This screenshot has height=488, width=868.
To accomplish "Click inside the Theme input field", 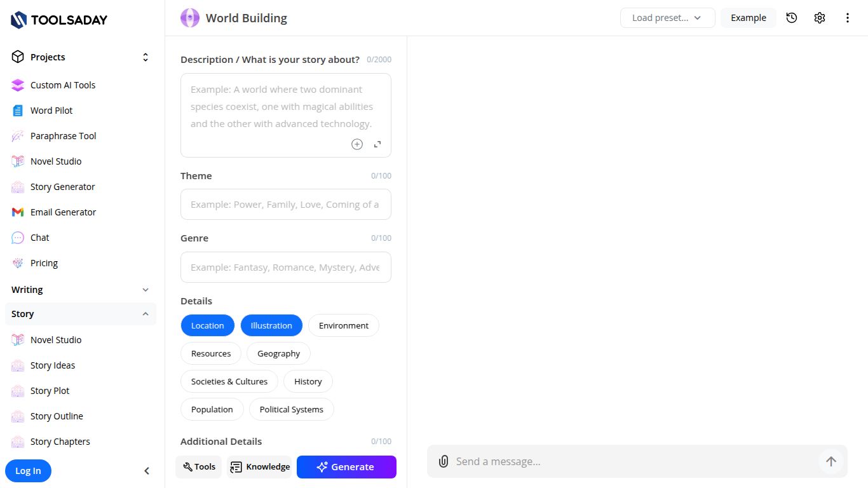I will click(285, 204).
